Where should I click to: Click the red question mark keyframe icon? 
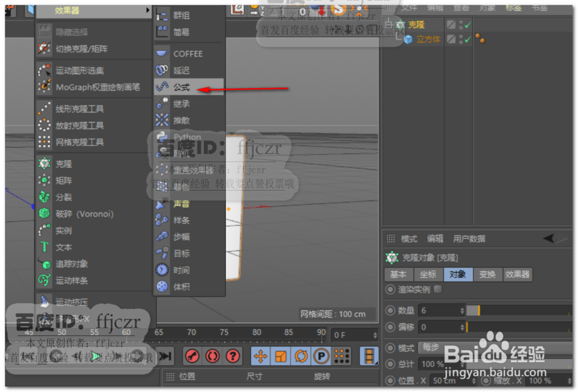click(232, 356)
